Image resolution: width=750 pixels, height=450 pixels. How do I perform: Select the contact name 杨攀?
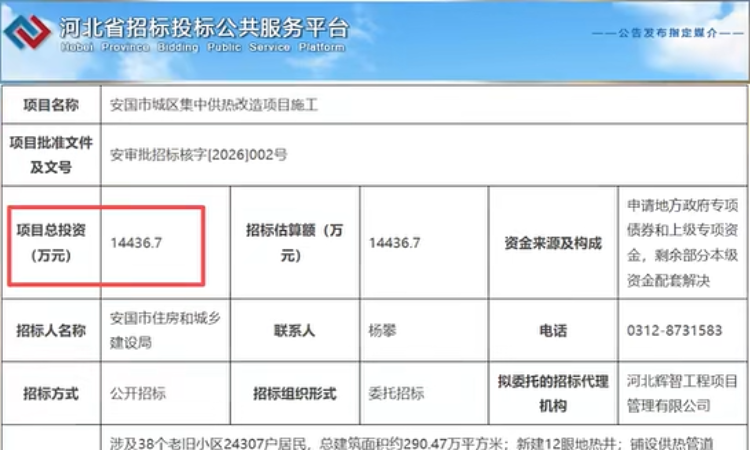click(x=383, y=330)
